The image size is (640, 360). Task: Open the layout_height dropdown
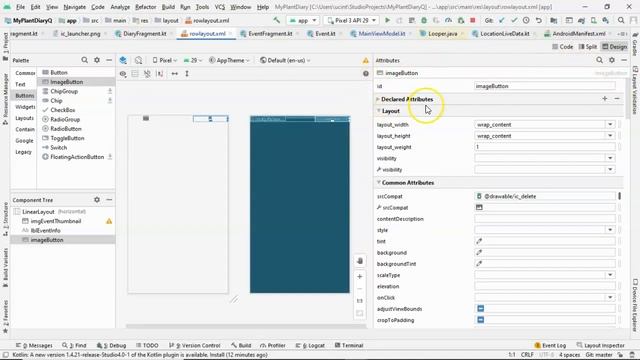pyautogui.click(x=610, y=136)
